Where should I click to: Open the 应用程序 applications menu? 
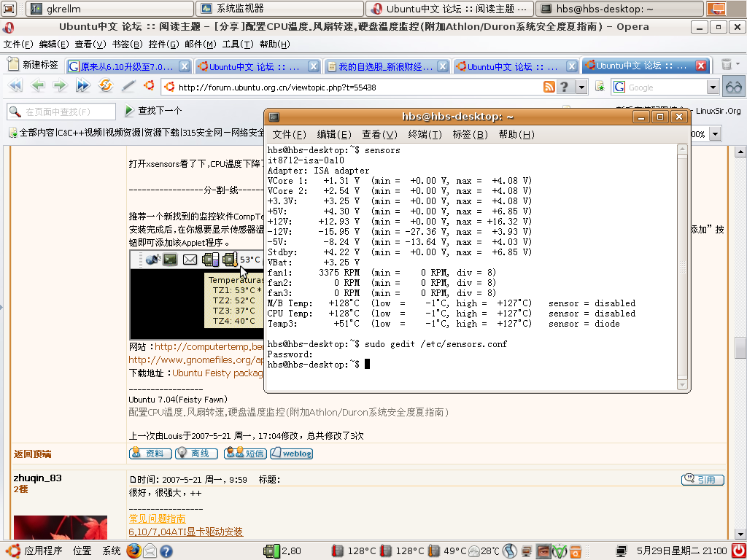pyautogui.click(x=35, y=551)
